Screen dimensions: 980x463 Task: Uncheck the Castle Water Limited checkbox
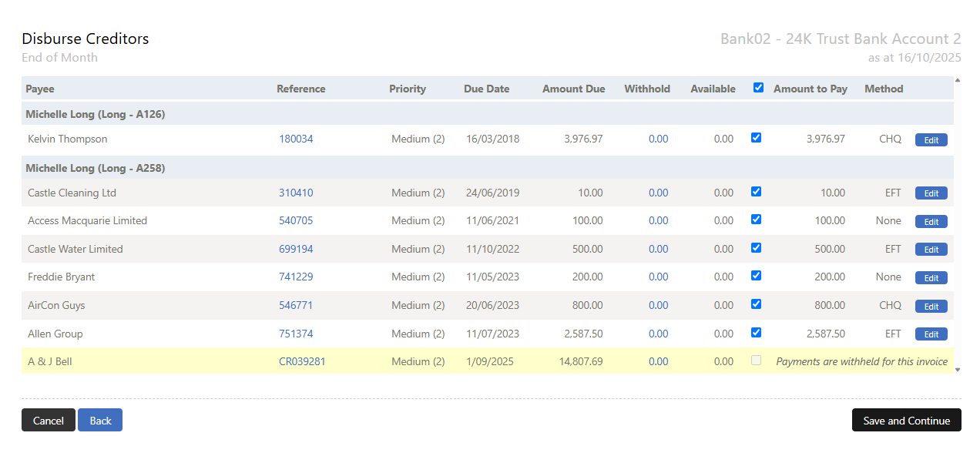[756, 248]
